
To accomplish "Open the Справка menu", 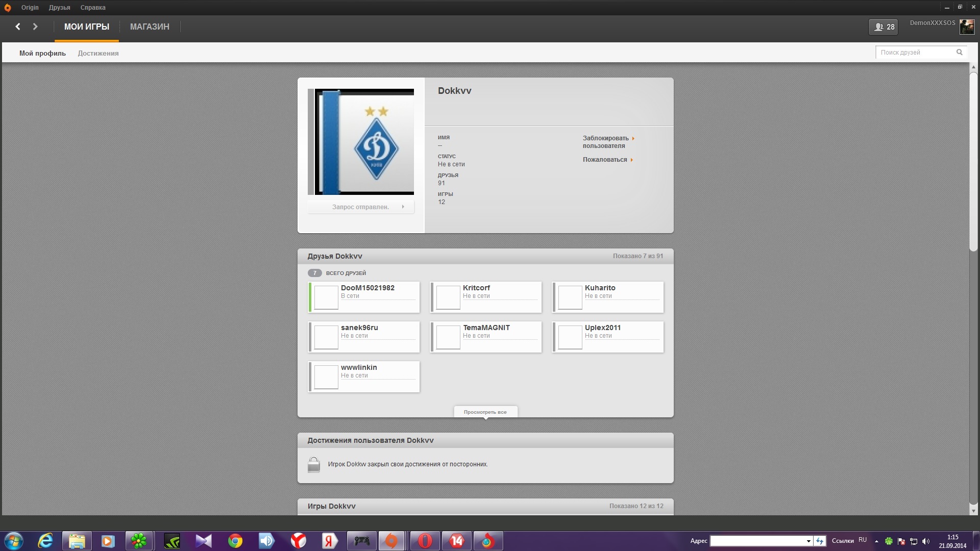I will pos(93,8).
